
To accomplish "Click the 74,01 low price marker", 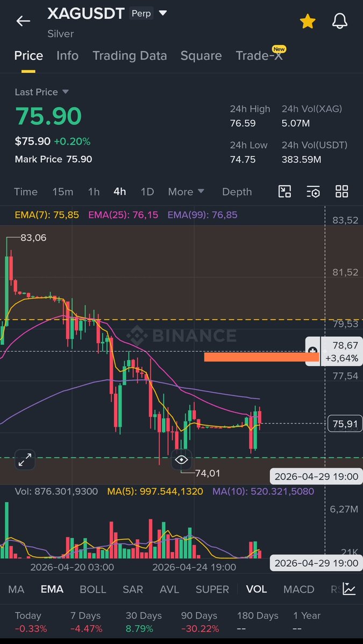I will (x=207, y=473).
